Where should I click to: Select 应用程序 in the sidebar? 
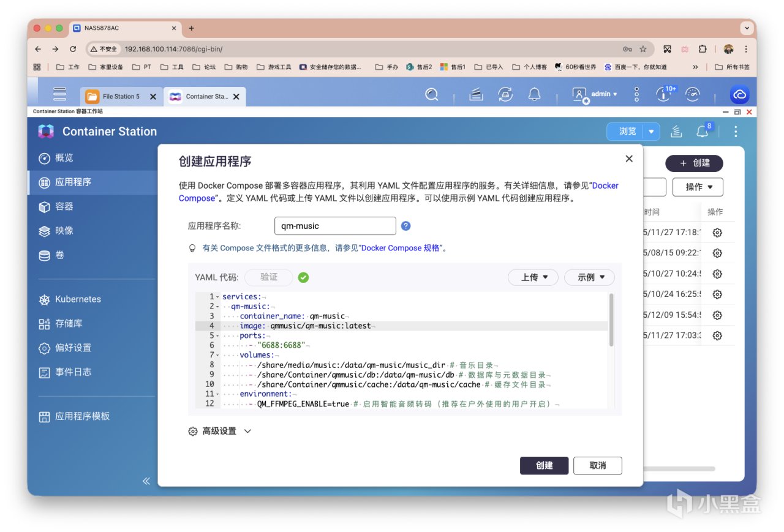tap(93, 182)
